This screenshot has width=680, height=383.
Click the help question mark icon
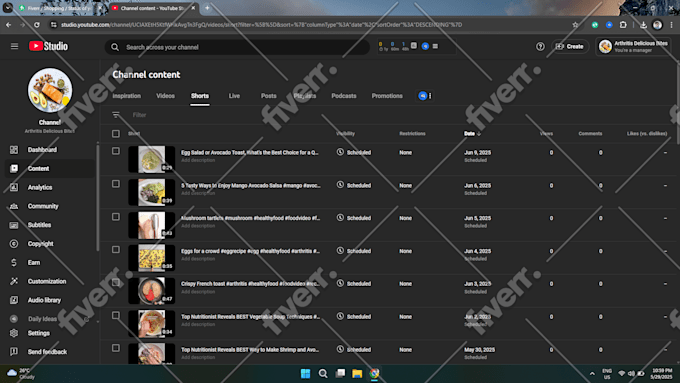pyautogui.click(x=540, y=46)
